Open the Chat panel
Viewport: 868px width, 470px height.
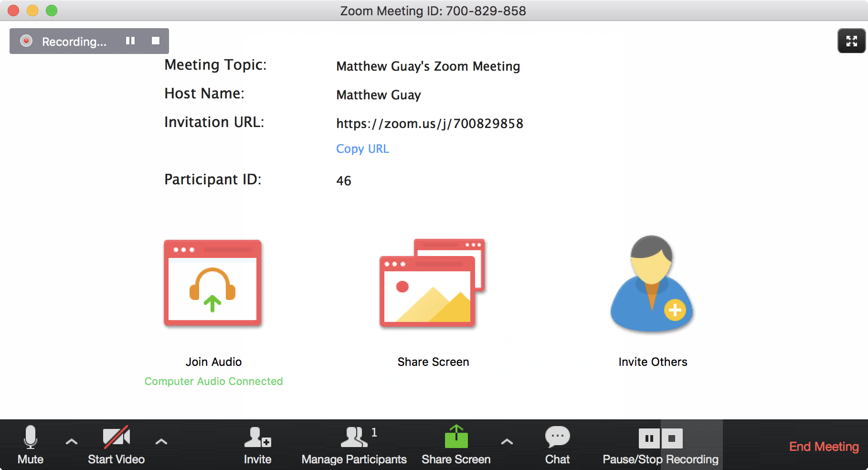(x=557, y=445)
